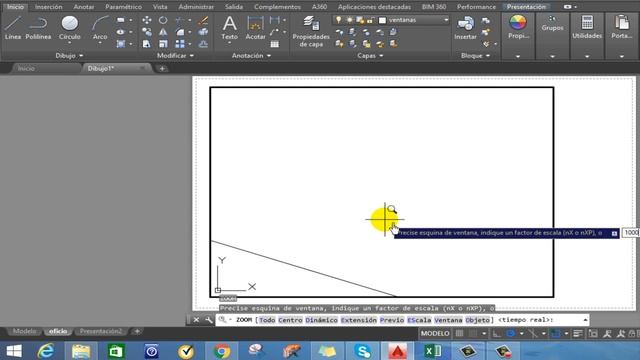Choose the Scale tool in Modificar

163,44
